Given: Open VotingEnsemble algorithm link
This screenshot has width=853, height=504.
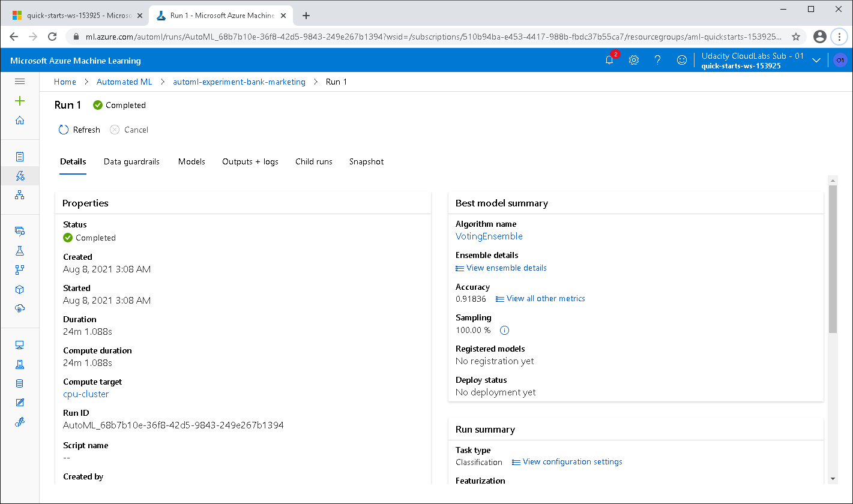Looking at the screenshot, I should [x=489, y=236].
